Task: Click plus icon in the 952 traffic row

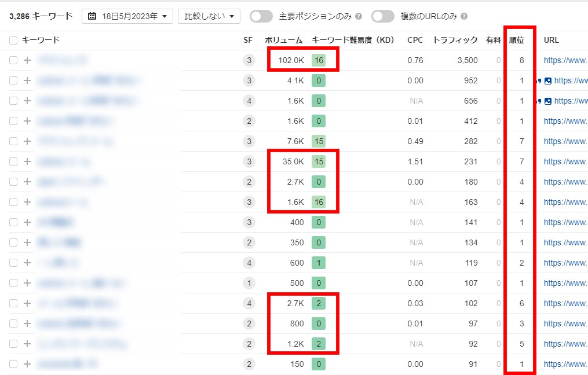Action: (x=27, y=80)
